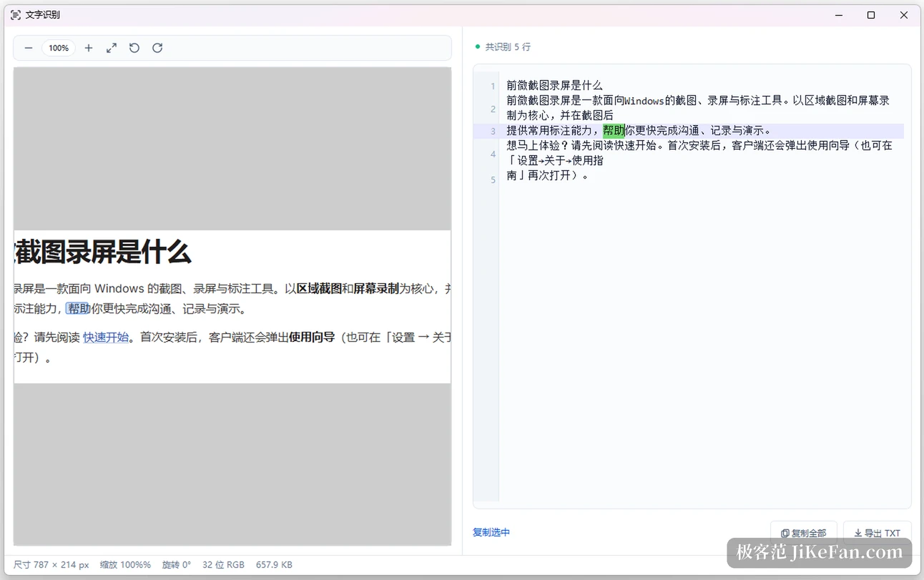Click the green highlighted 帮助 in the result text

pyautogui.click(x=614, y=130)
